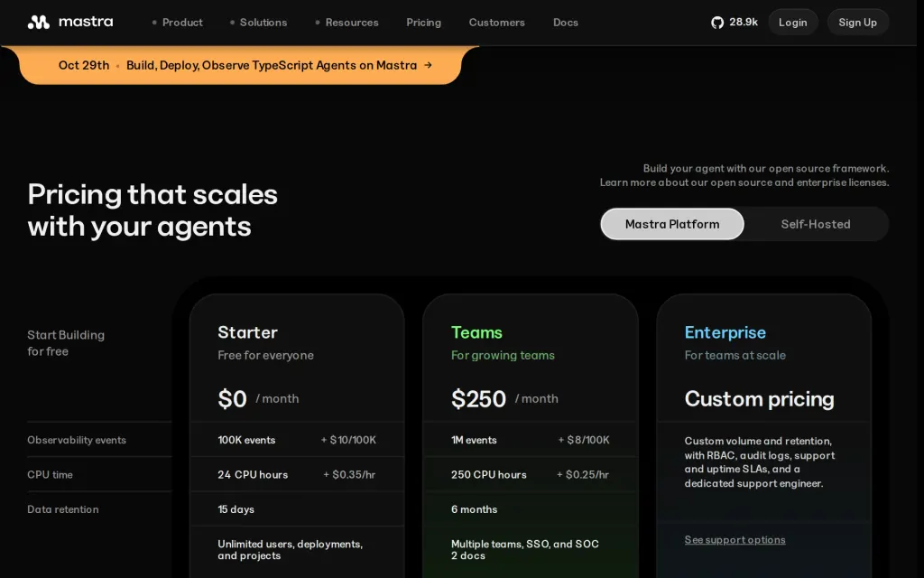Click the Sign Up button

[858, 23]
